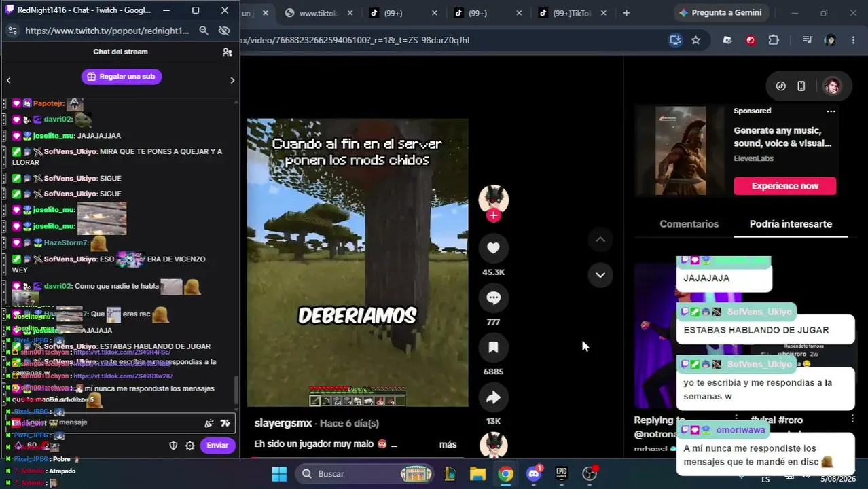
Task: Close the www.tiktok tab
Action: coord(349,13)
